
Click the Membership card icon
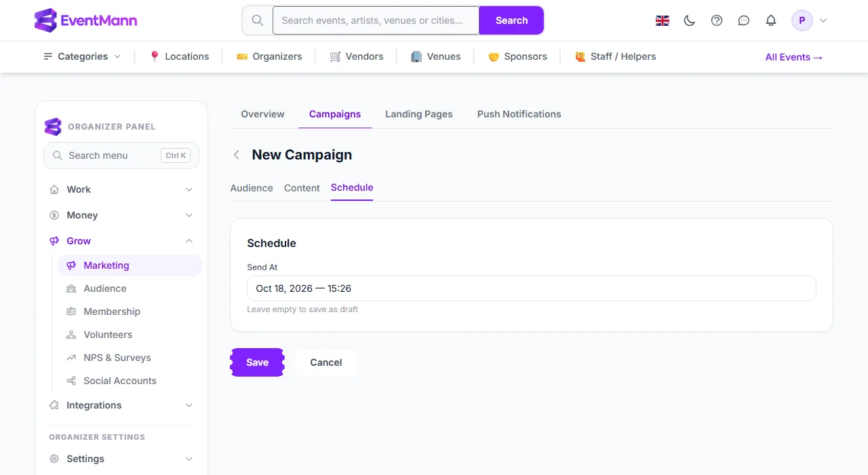(71, 311)
